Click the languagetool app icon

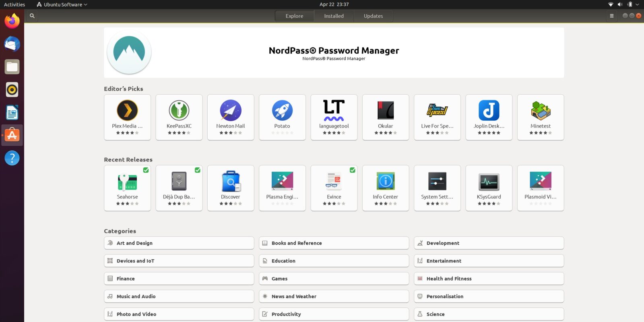pos(334,111)
